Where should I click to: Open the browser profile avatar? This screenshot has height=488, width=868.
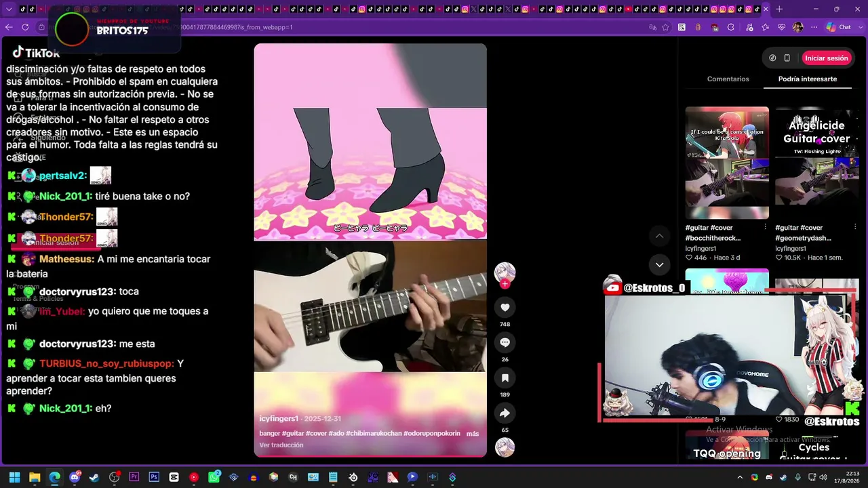tap(798, 27)
